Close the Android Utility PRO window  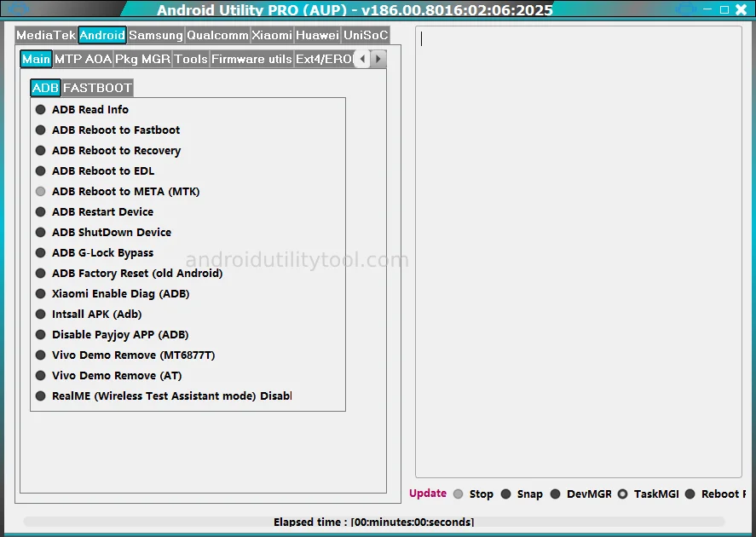(x=742, y=9)
